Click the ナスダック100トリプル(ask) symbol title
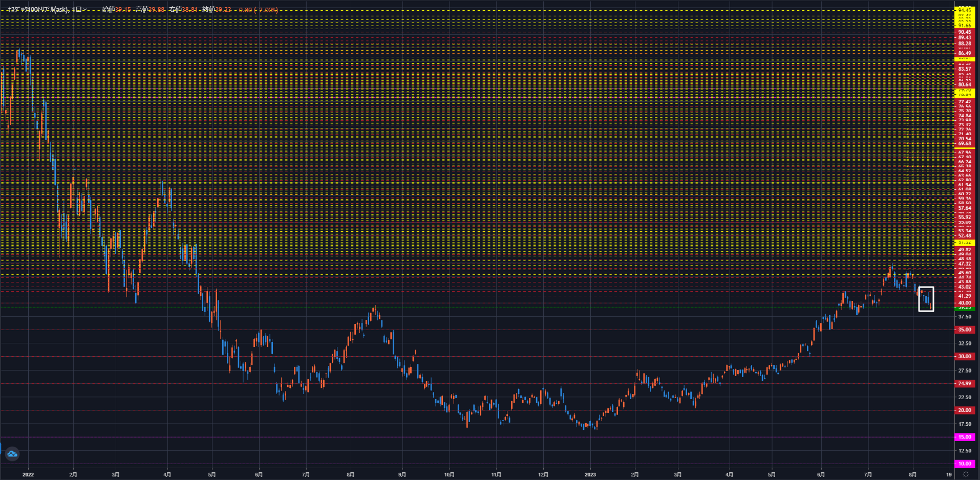The width and height of the screenshot is (980, 480). (38, 10)
